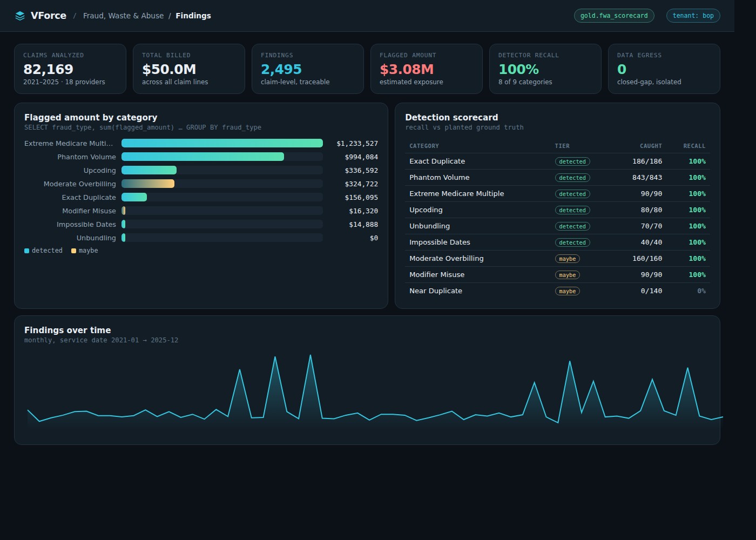Click detected badge for Upcoding row
This screenshot has height=540, width=756.
(x=572, y=210)
